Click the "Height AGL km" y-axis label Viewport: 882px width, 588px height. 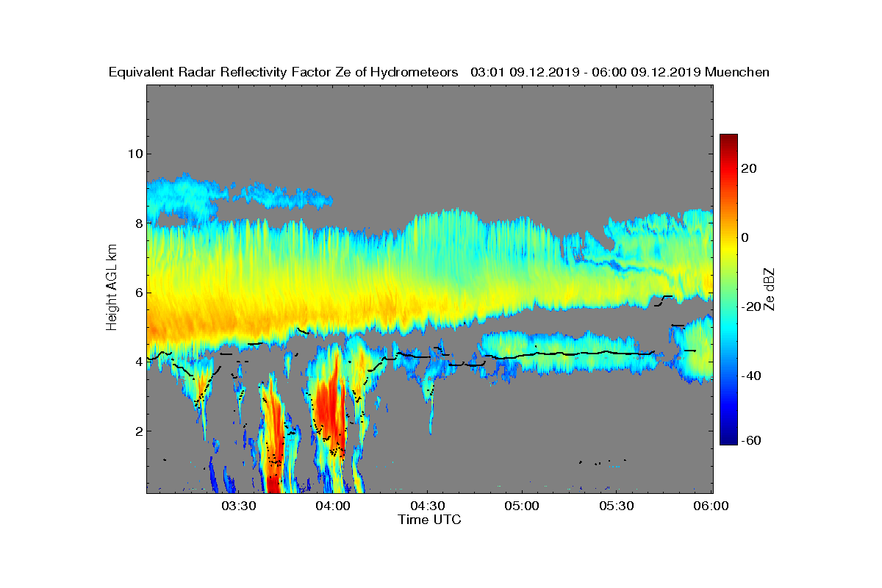tap(112, 288)
